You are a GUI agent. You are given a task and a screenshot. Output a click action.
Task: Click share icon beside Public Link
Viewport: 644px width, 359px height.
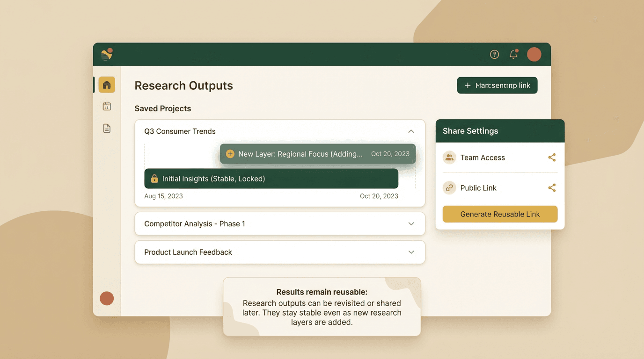pyautogui.click(x=552, y=188)
